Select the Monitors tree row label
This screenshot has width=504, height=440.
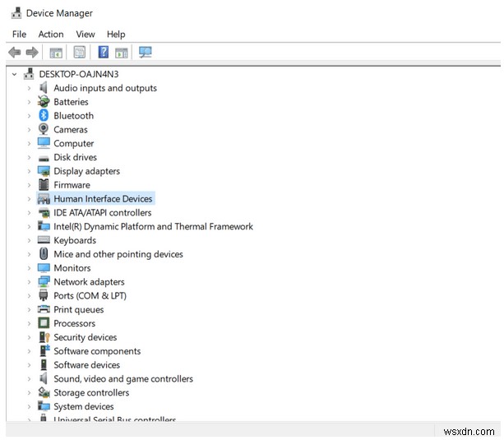72,268
